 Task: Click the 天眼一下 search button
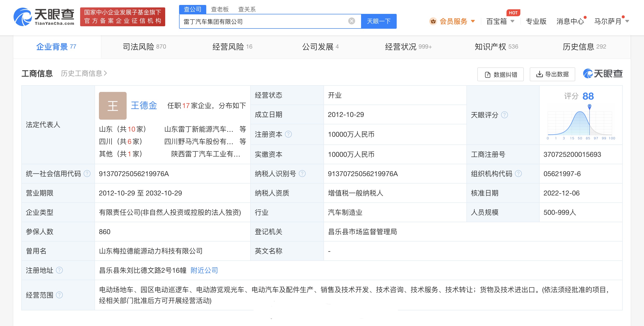[x=378, y=21]
